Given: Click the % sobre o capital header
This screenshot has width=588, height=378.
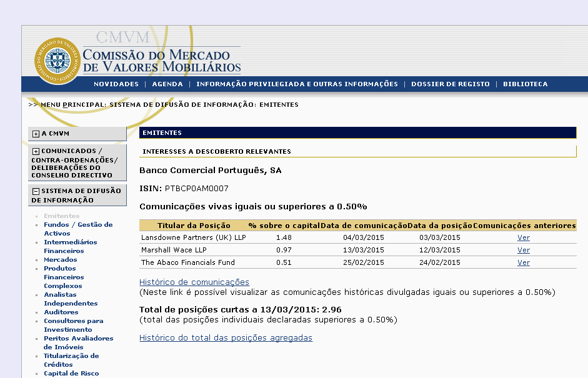Looking at the screenshot, I should [284, 226].
